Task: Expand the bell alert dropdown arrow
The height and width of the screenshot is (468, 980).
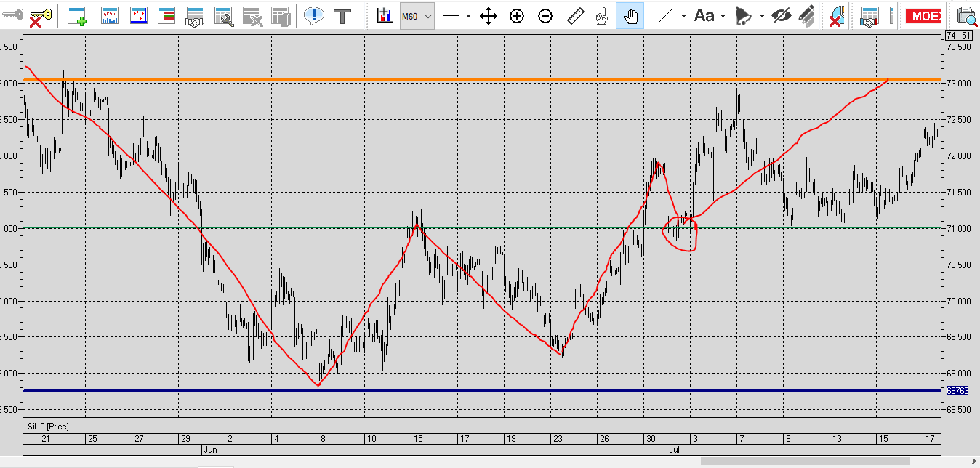Action: coord(761,16)
